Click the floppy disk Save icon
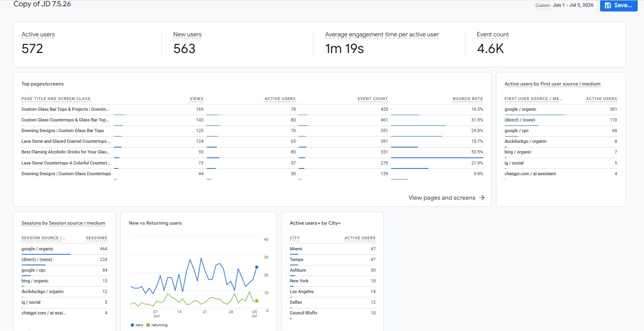Viewport: 644px width, 331px height. [608, 6]
